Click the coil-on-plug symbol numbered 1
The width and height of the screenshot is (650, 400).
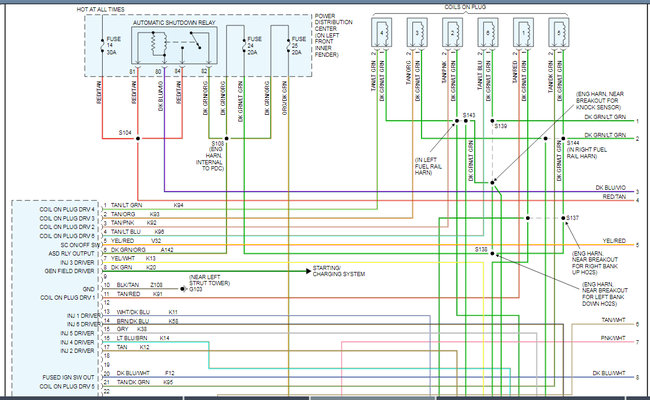(523, 32)
